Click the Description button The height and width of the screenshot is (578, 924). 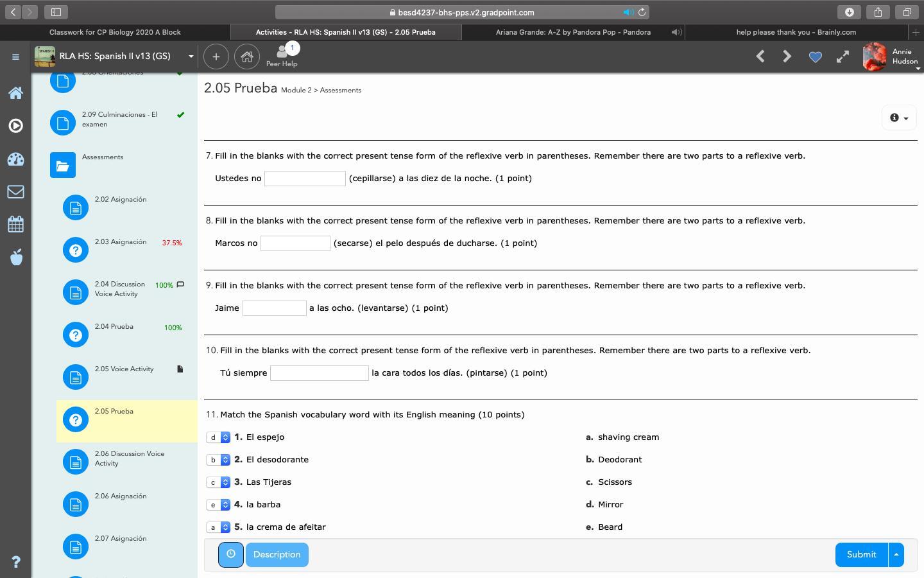(277, 555)
